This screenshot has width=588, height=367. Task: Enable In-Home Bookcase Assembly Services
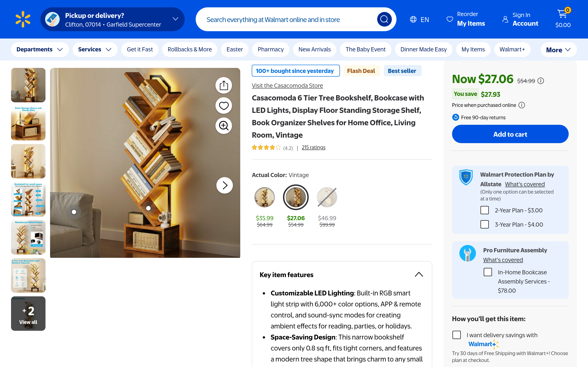click(x=488, y=272)
